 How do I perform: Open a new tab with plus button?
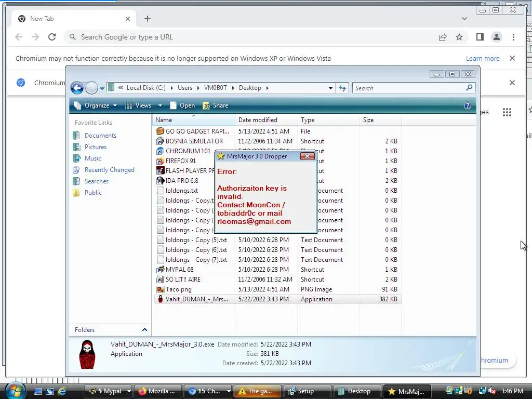point(147,19)
